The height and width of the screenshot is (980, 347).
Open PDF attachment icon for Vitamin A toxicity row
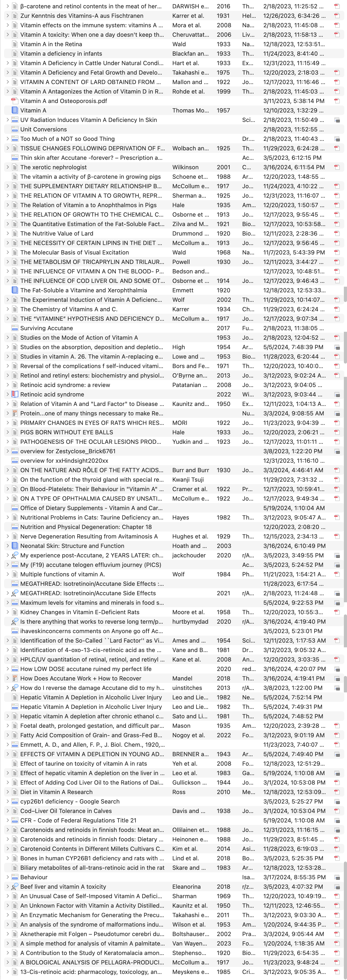pos(337,35)
